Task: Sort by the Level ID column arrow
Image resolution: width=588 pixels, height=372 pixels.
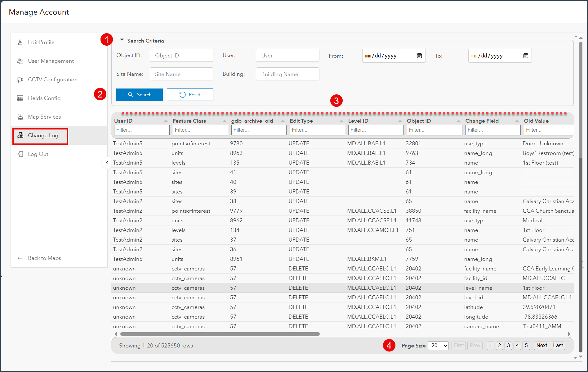Action: 400,121
